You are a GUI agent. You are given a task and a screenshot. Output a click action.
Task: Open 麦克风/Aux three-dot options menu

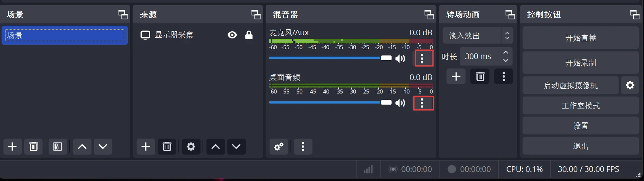tap(422, 59)
